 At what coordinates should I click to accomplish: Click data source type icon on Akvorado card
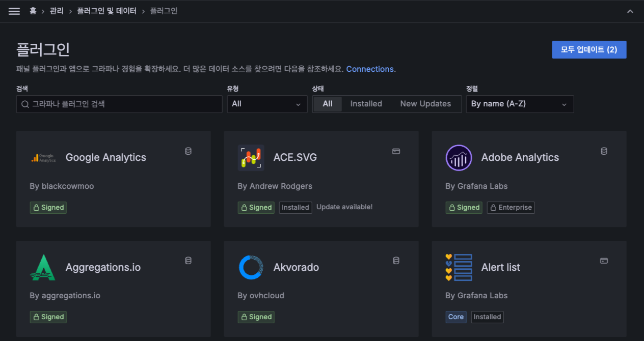(396, 261)
